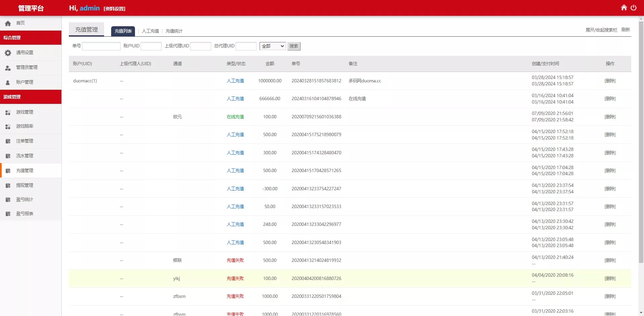Screen dimensions: 644x316
Task: Switch to the 充值统计 tab
Action: (x=174, y=31)
